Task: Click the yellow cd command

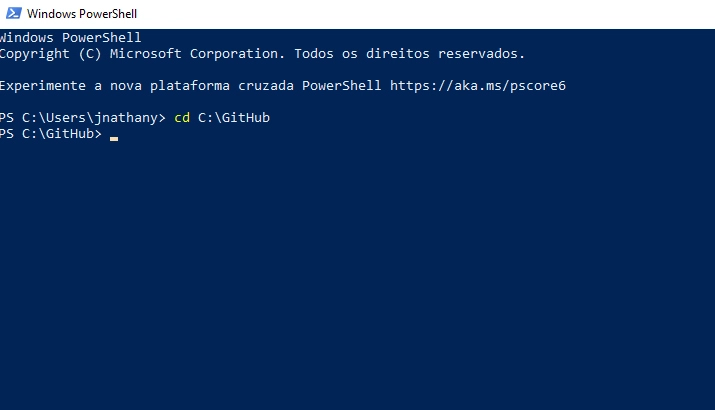Action: click(x=182, y=118)
